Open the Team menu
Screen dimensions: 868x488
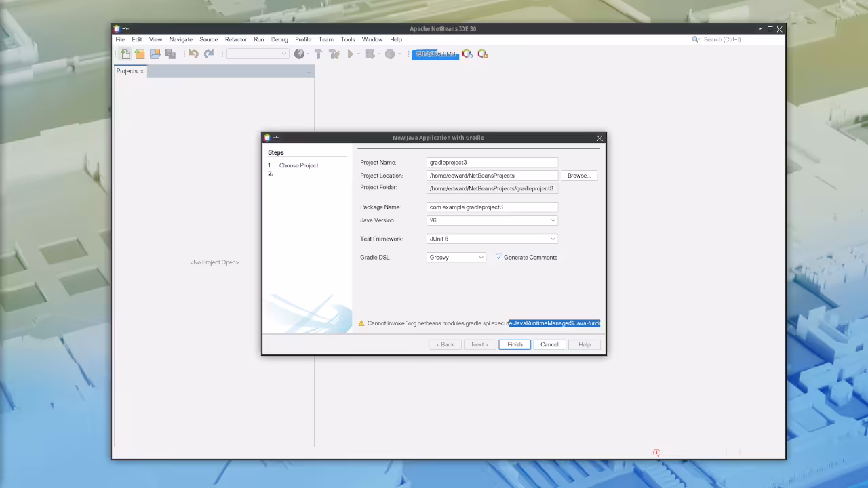[x=326, y=39]
